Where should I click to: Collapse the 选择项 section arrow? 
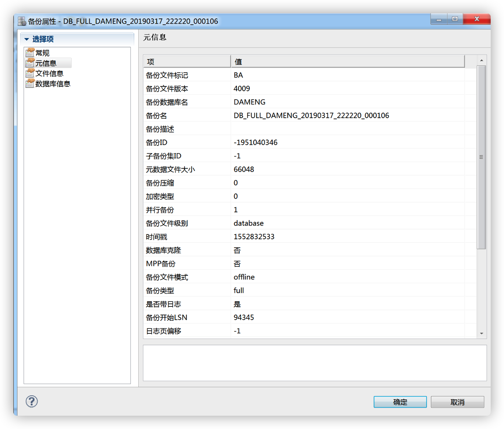click(x=27, y=39)
